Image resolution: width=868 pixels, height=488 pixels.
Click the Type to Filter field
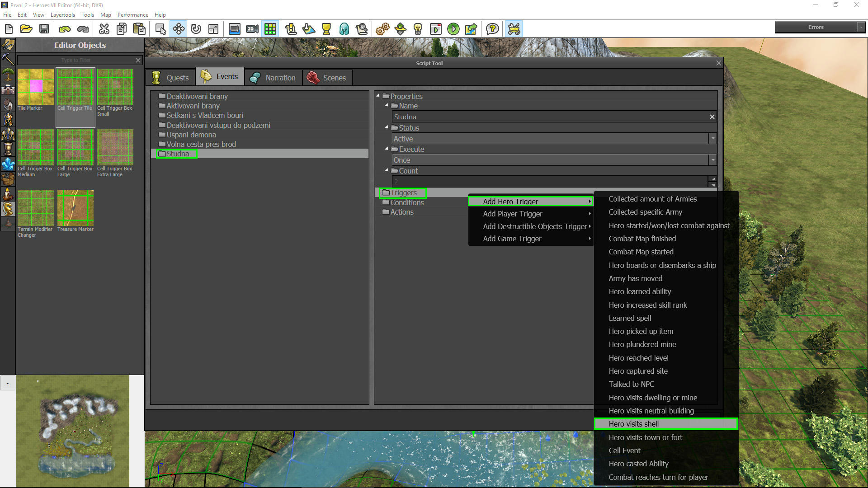[76, 60]
